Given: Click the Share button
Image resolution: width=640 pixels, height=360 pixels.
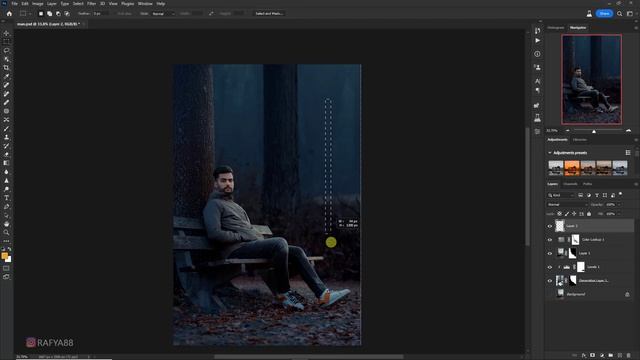Looking at the screenshot, I should pos(604,13).
